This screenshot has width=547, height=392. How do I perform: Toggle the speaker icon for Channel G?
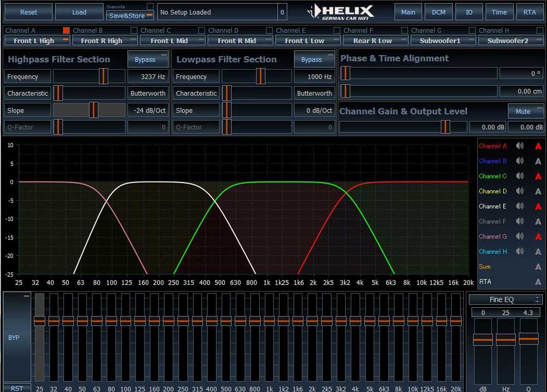click(520, 236)
